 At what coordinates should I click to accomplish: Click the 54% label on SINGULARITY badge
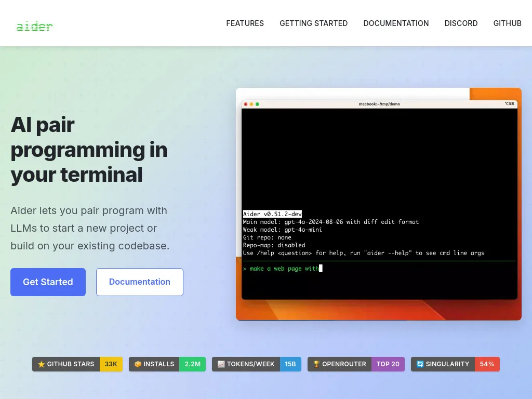coord(487,364)
